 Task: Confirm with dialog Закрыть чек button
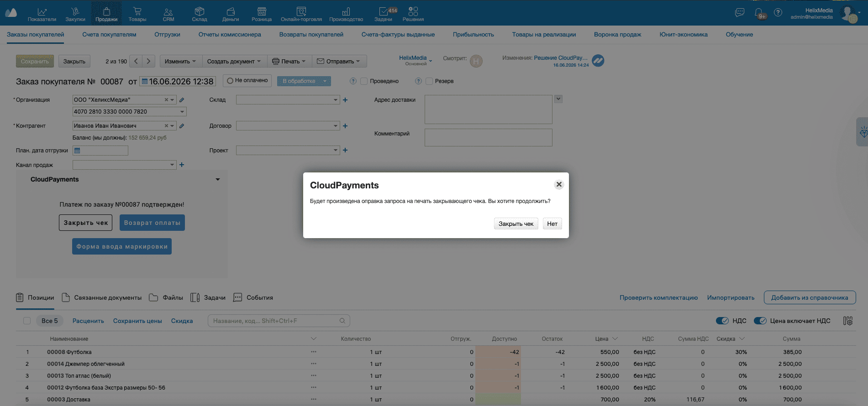click(x=516, y=224)
